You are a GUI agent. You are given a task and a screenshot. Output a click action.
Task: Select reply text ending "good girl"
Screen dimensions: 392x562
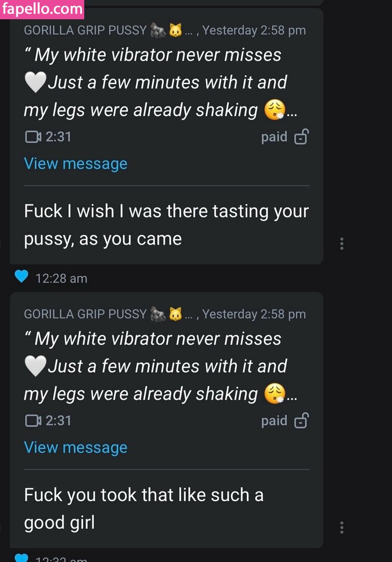pos(143,508)
